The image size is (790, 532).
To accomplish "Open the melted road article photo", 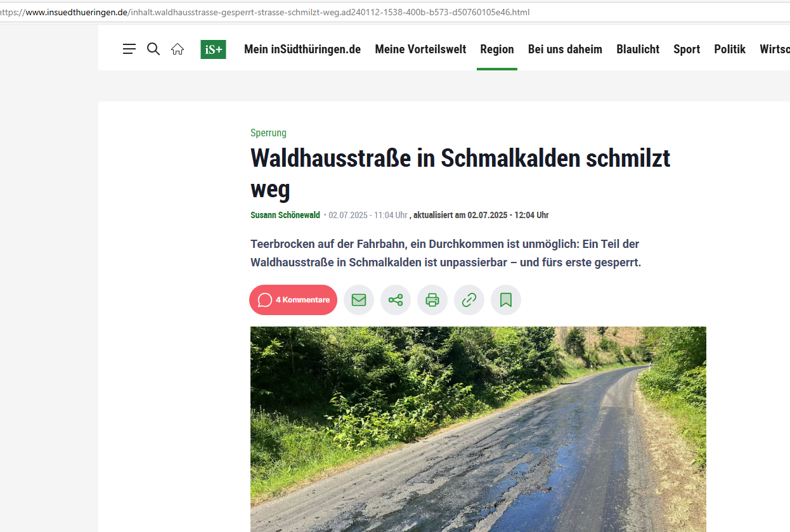I will pos(478,429).
